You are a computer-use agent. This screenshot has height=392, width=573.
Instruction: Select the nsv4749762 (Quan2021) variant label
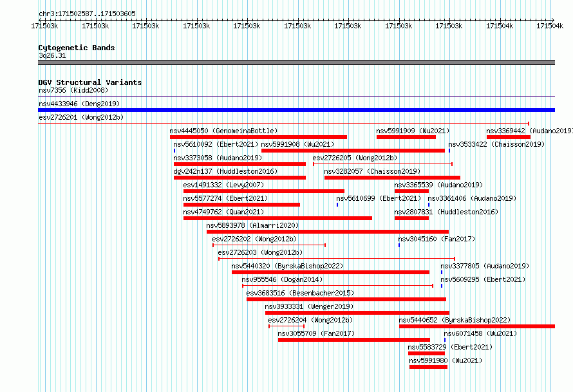click(x=223, y=212)
